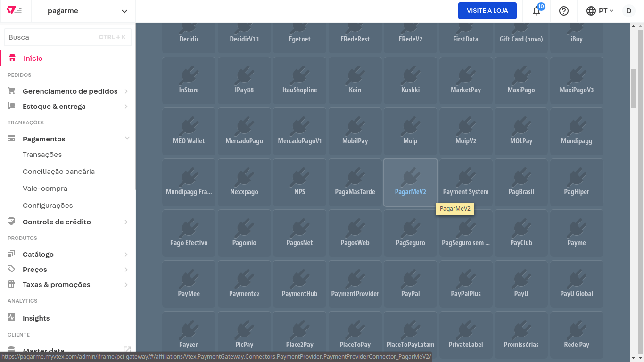Click the user avatar D icon

(x=628, y=11)
